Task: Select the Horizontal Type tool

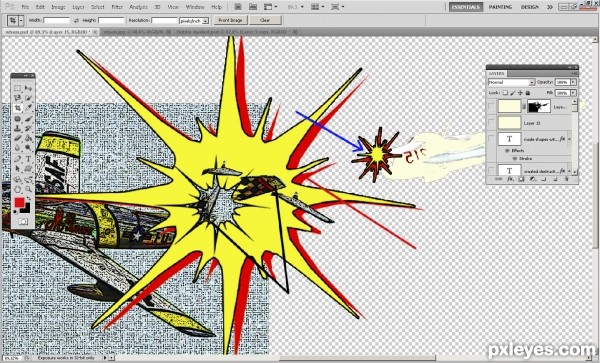Action: [x=29, y=159]
